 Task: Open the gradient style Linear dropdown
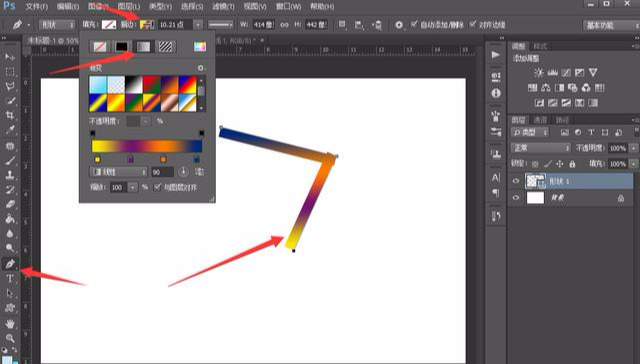118,172
